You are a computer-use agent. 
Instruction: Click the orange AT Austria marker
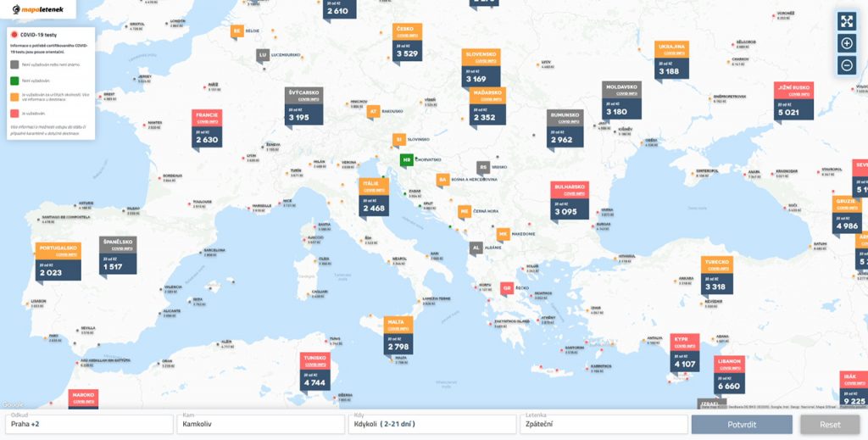click(373, 111)
